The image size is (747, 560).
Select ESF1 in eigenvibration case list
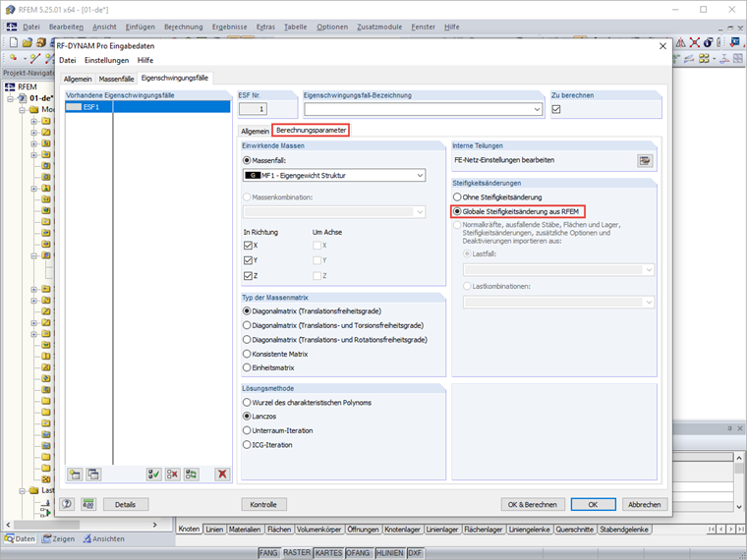click(147, 107)
